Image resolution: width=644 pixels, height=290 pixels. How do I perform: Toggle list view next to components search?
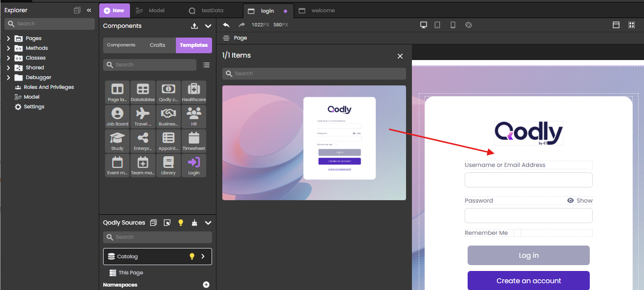click(206, 65)
